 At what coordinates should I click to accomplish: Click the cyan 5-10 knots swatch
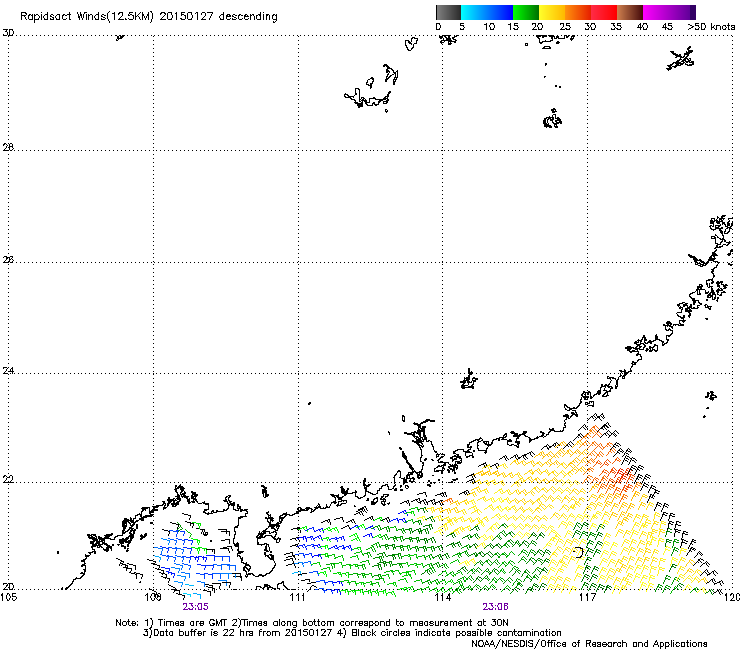pyautogui.click(x=474, y=12)
